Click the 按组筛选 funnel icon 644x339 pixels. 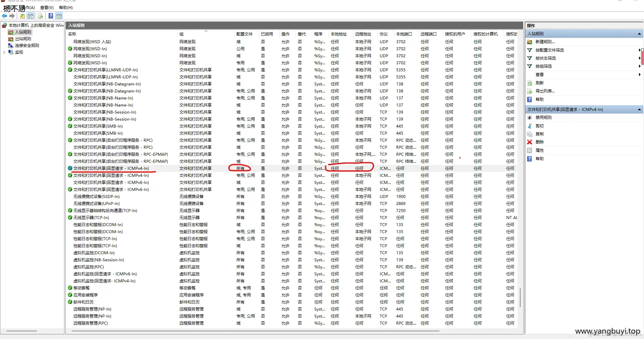pyautogui.click(x=530, y=66)
